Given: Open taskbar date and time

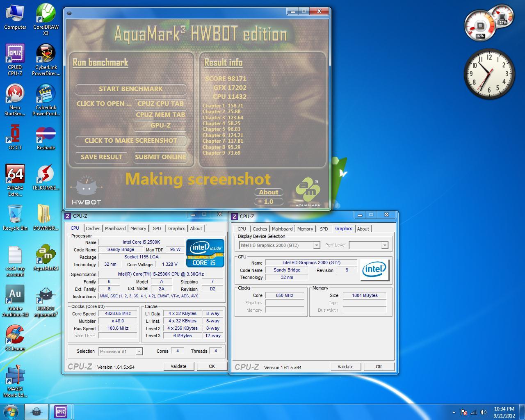Looking at the screenshot, I should coord(504,412).
